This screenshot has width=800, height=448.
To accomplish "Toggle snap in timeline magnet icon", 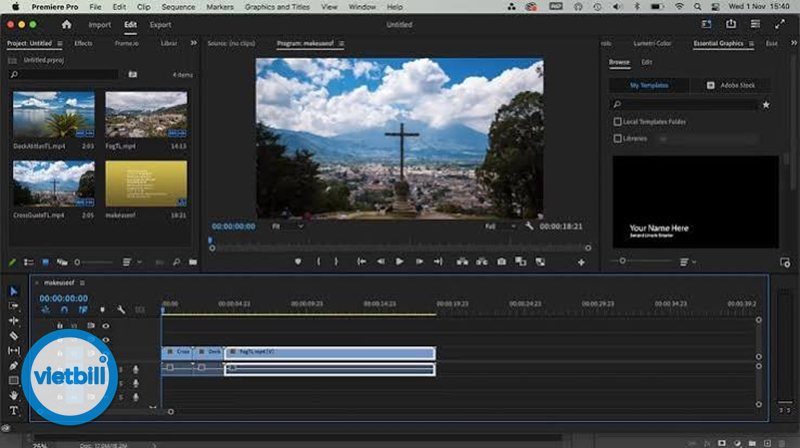I will 64,310.
